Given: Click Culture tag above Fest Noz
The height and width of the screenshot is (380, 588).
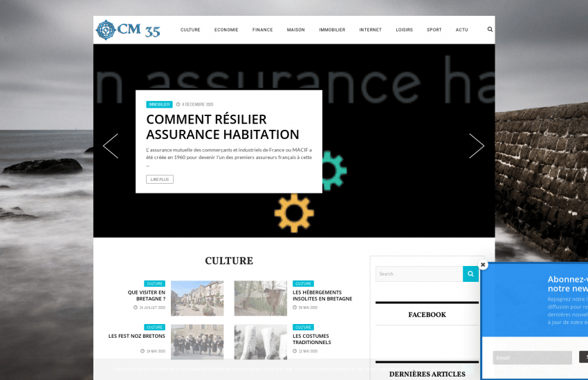Looking at the screenshot, I should click(x=154, y=327).
